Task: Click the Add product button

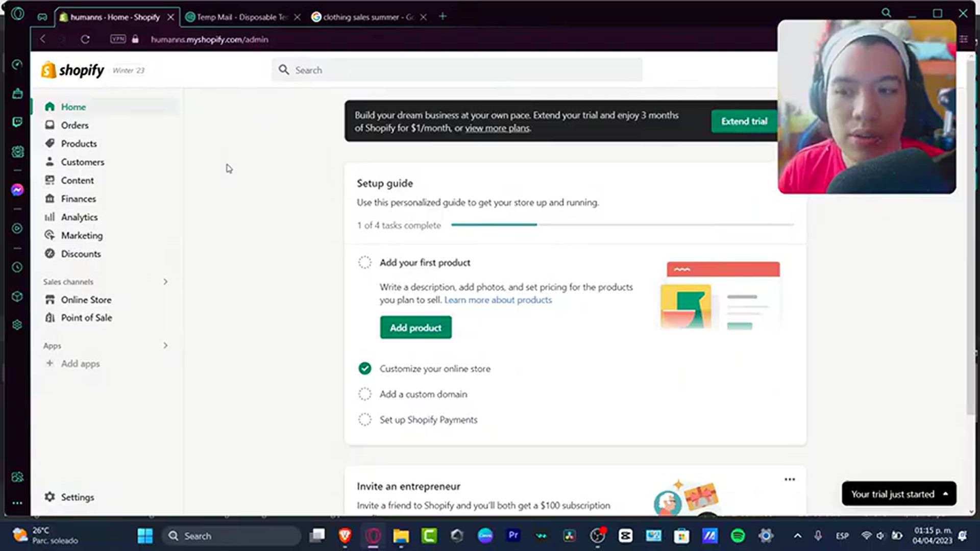Action: (x=415, y=328)
